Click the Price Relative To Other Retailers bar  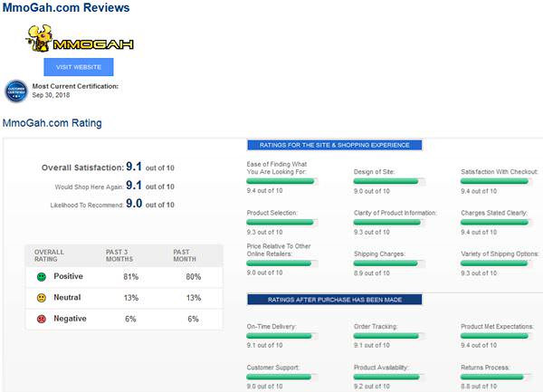tap(282, 263)
